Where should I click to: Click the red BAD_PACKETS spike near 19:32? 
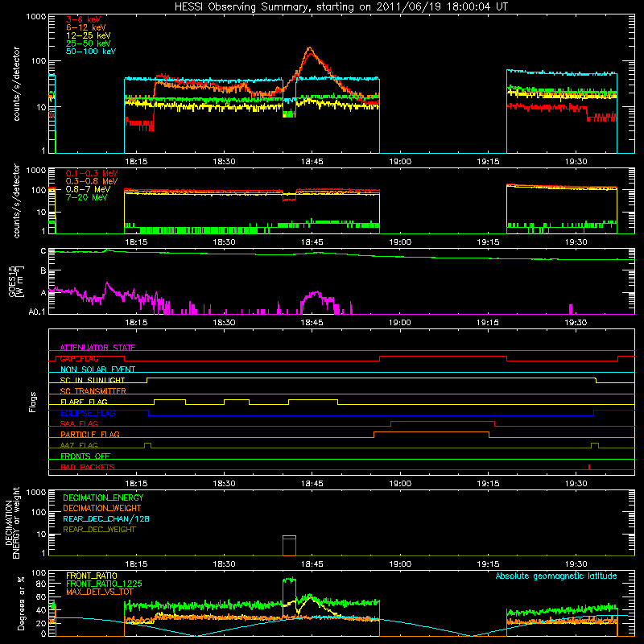589,467
